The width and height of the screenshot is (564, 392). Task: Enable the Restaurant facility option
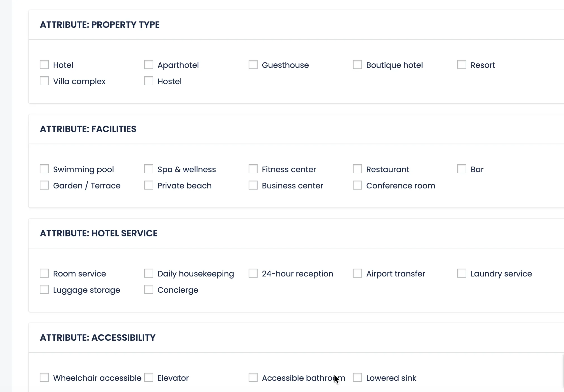point(357,169)
